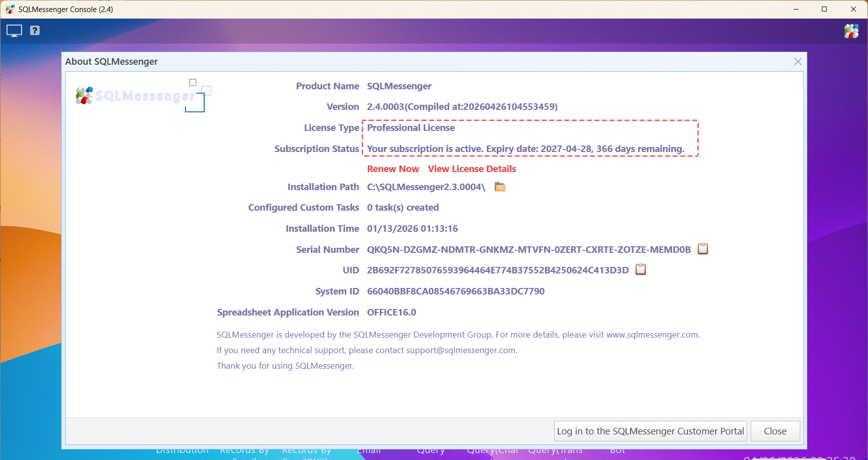Screen dimensions: 868x460
Task: Click the Renew Now link
Action: coord(393,169)
